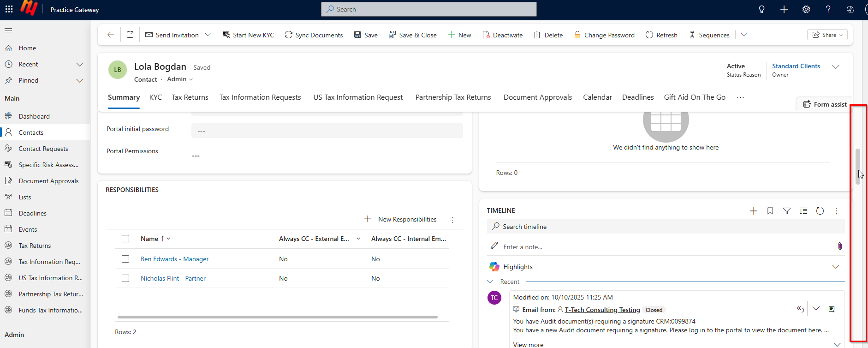Screen dimensions: 868x348
Task: Click the Sequences command
Action: (709, 35)
